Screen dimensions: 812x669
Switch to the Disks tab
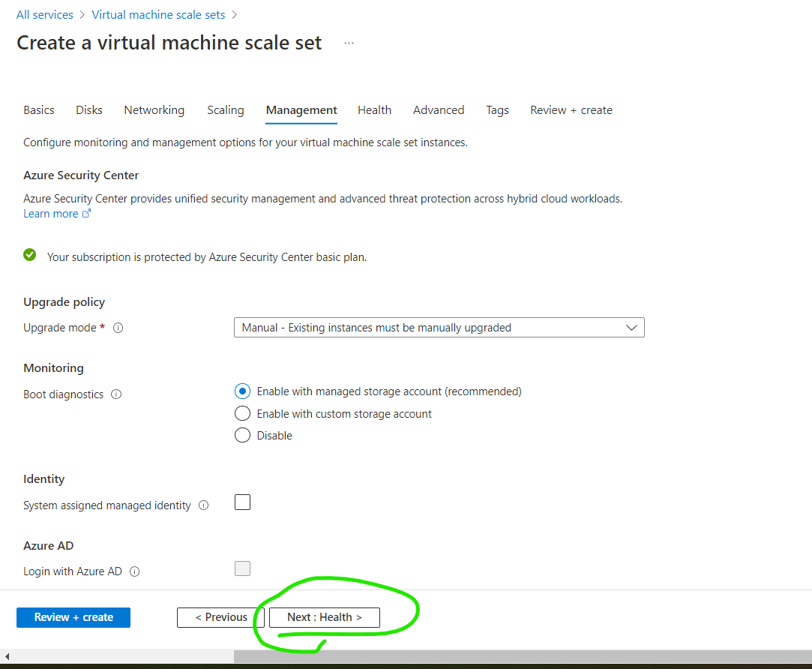[x=89, y=109]
